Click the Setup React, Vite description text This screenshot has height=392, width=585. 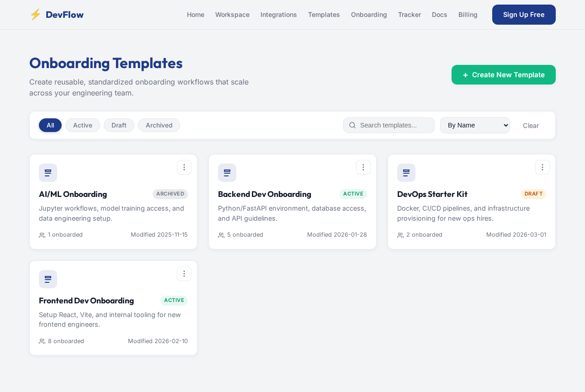click(x=110, y=320)
